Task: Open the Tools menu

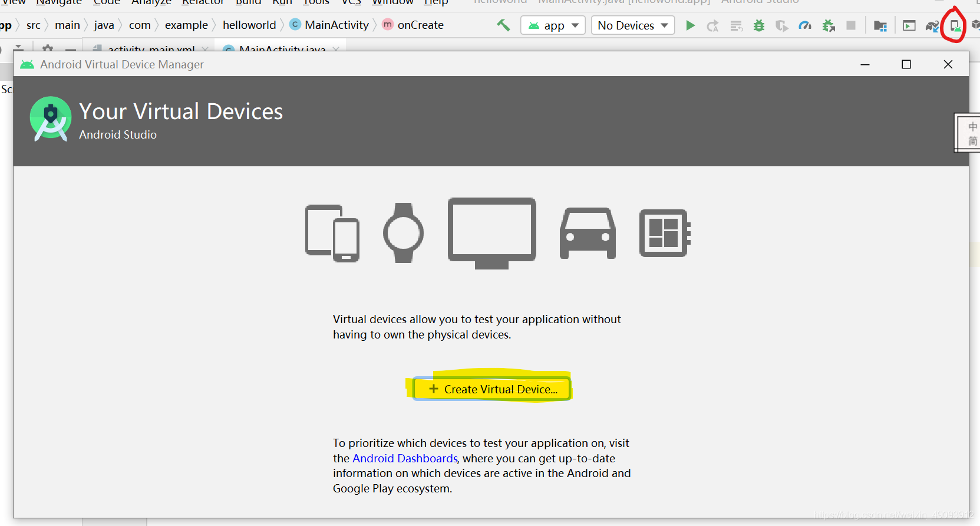Action: point(316,2)
